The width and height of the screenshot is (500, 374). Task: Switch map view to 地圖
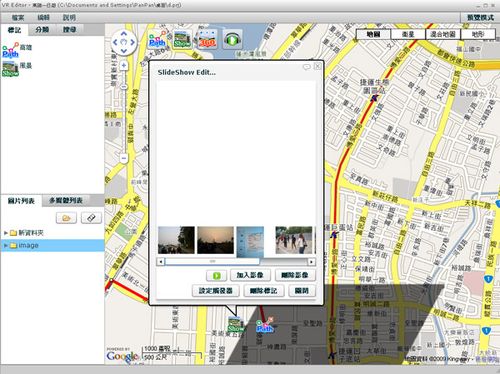pyautogui.click(x=373, y=34)
